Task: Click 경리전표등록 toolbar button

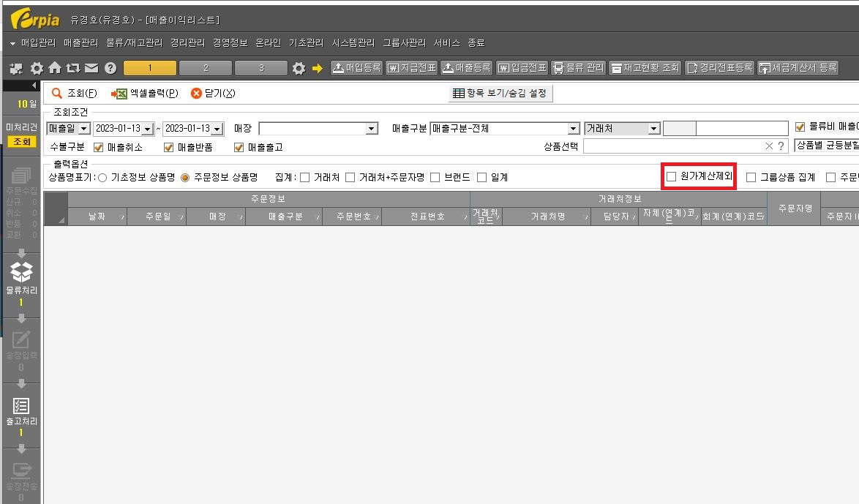Action: (720, 68)
